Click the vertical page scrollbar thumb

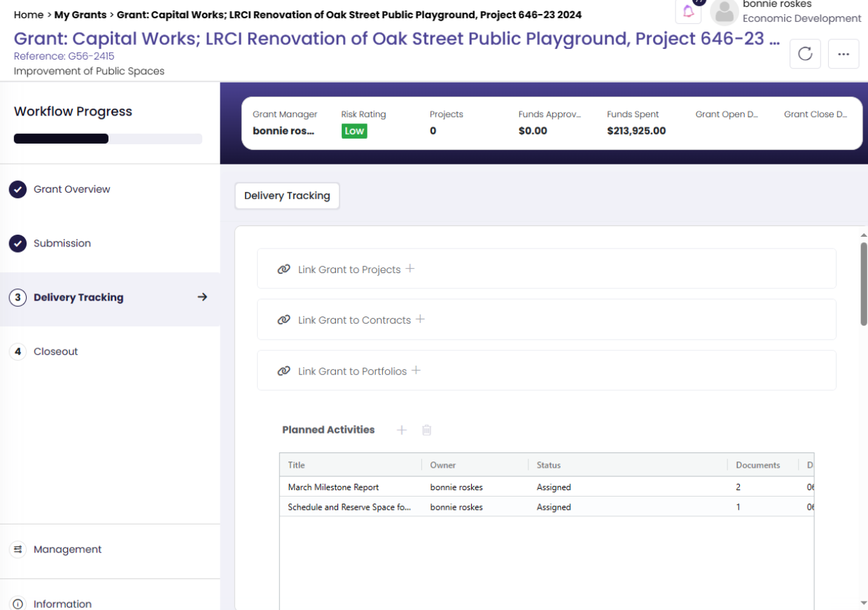pos(864,284)
